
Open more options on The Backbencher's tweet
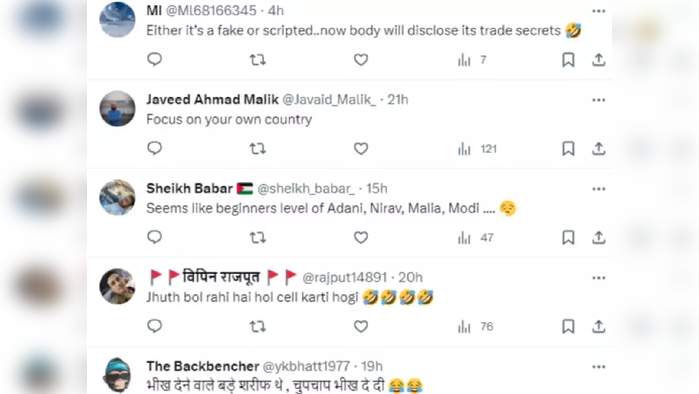click(598, 367)
